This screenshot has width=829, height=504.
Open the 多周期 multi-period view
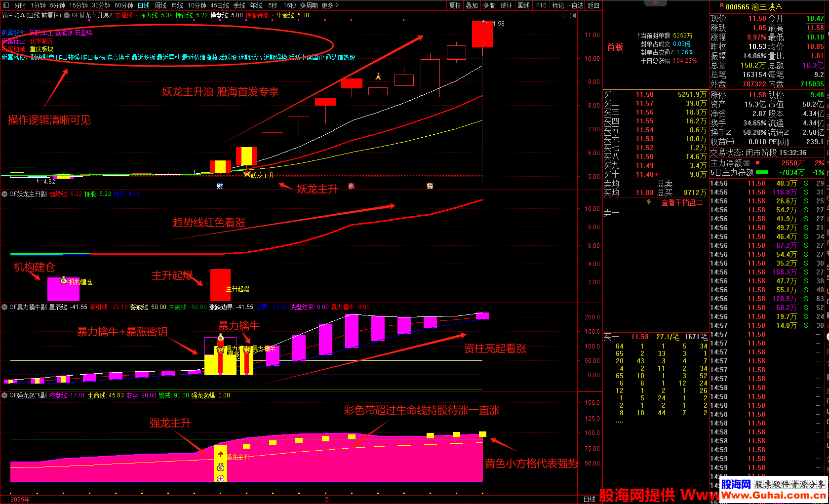tap(309, 5)
